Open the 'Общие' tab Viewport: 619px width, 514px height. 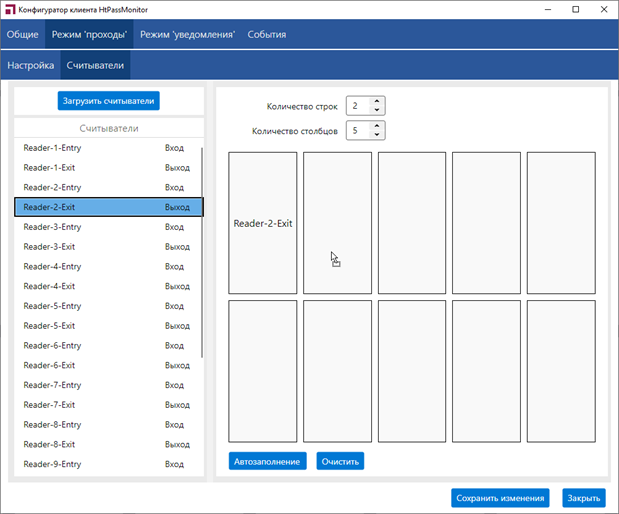pos(22,35)
